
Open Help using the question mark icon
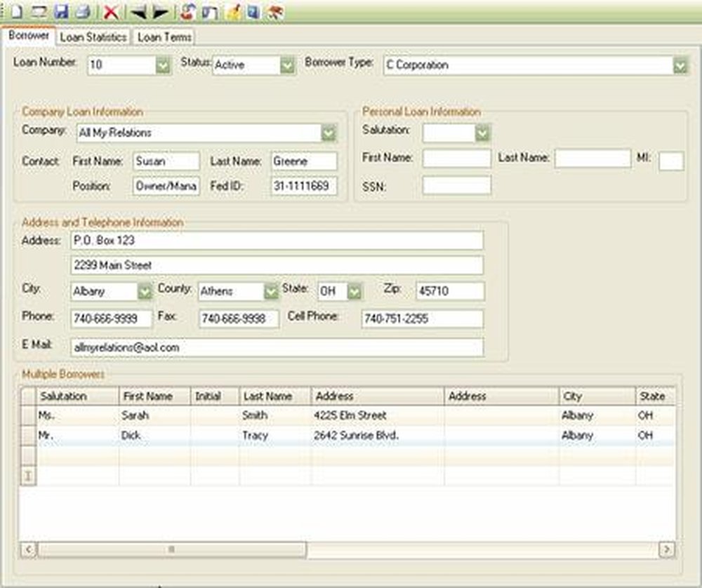(x=253, y=10)
